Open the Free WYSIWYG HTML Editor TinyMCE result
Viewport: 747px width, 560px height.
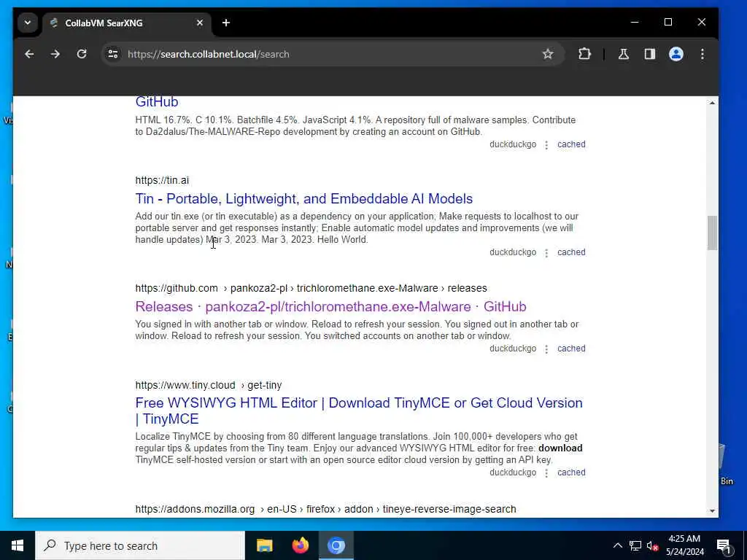coord(359,411)
